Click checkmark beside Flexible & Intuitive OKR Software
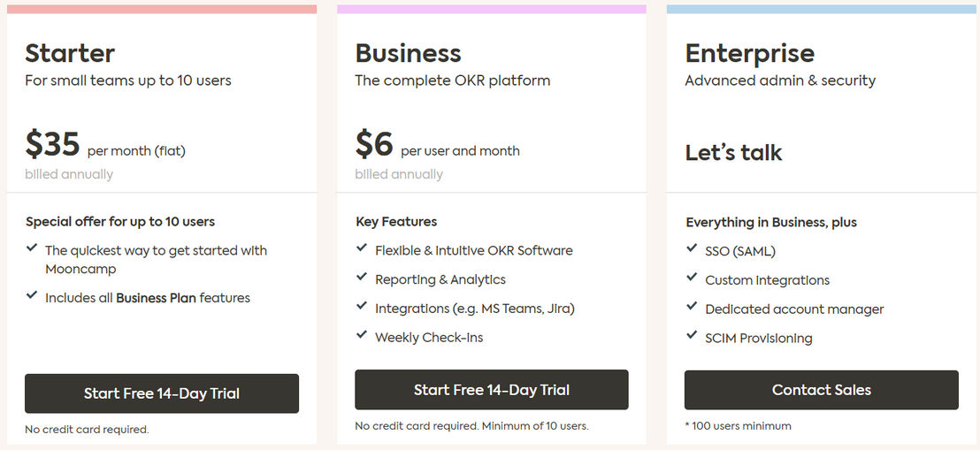The width and height of the screenshot is (980, 450). pos(361,248)
